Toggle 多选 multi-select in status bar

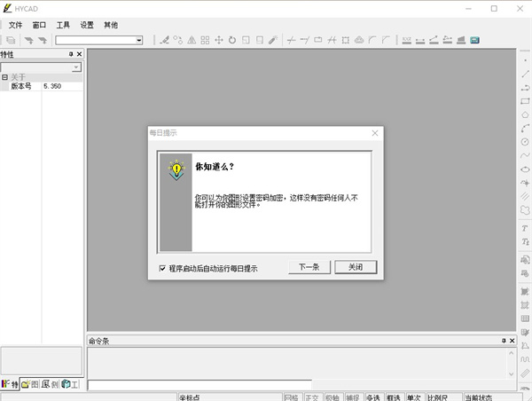coord(373,397)
